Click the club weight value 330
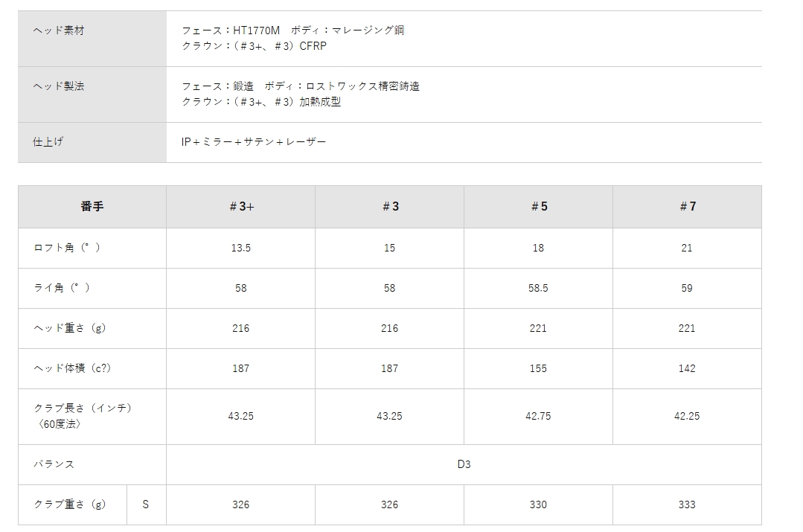This screenshot has height=532, width=803. (x=538, y=504)
